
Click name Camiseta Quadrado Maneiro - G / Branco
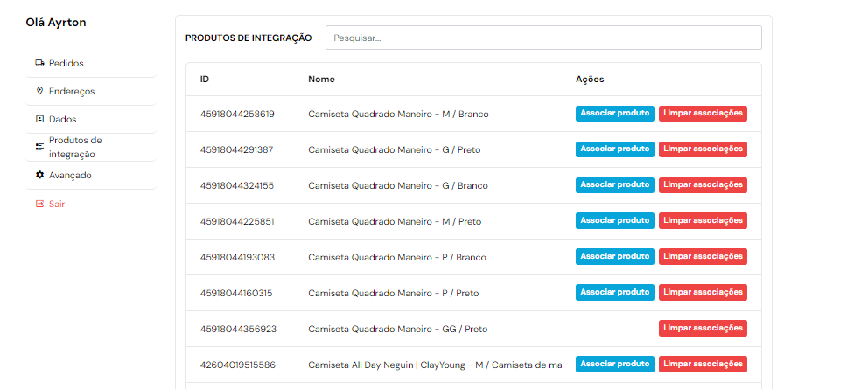coord(399,186)
